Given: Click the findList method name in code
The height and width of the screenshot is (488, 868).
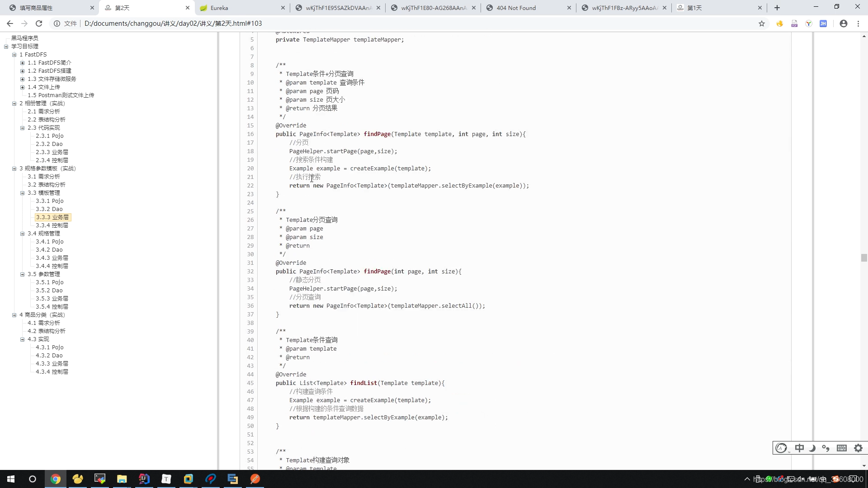Looking at the screenshot, I should click(x=363, y=383).
